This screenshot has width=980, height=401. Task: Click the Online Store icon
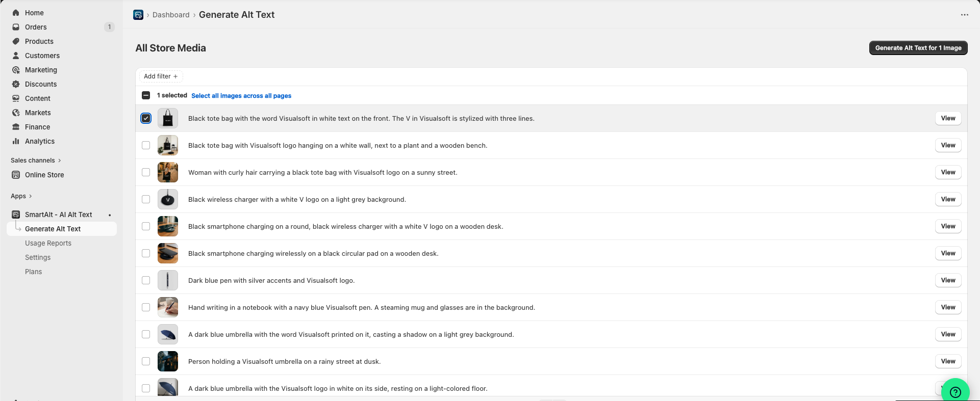click(x=16, y=175)
